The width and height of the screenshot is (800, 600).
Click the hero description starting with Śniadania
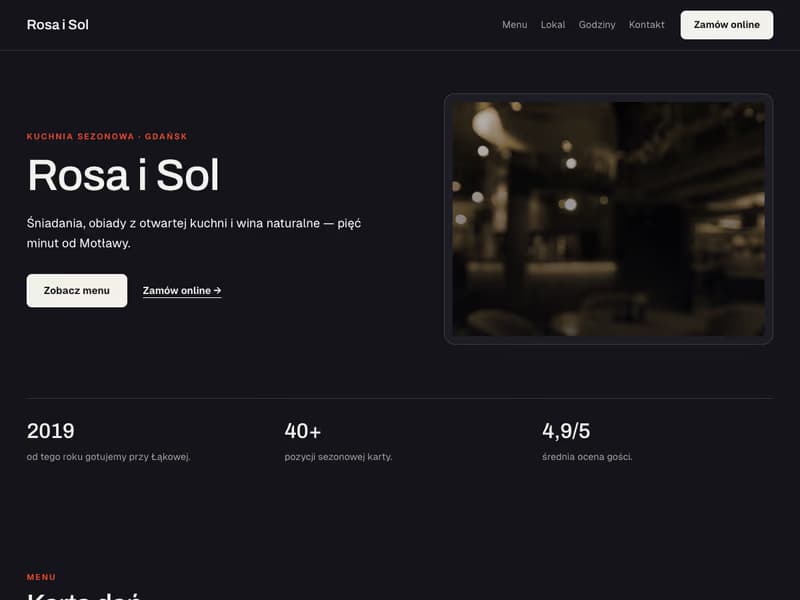194,233
